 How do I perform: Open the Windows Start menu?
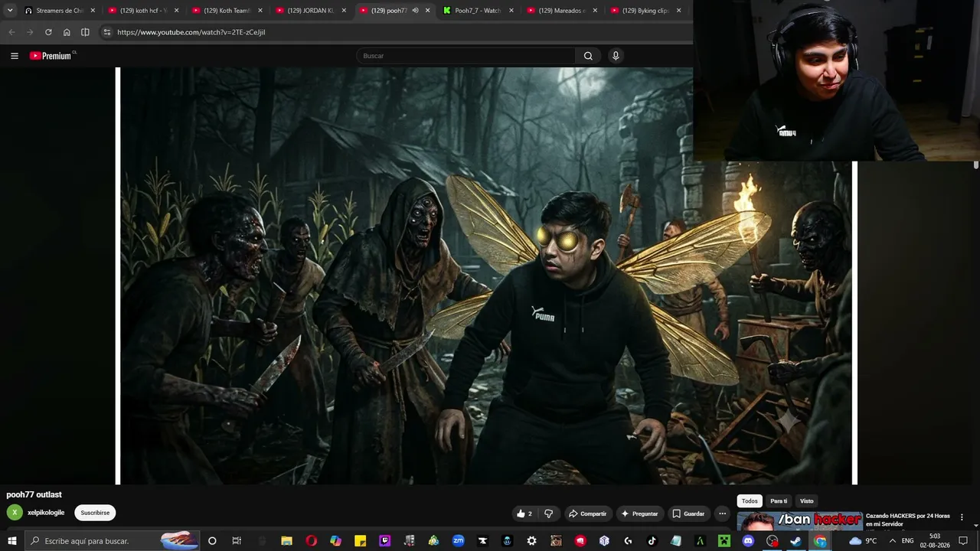(x=12, y=541)
